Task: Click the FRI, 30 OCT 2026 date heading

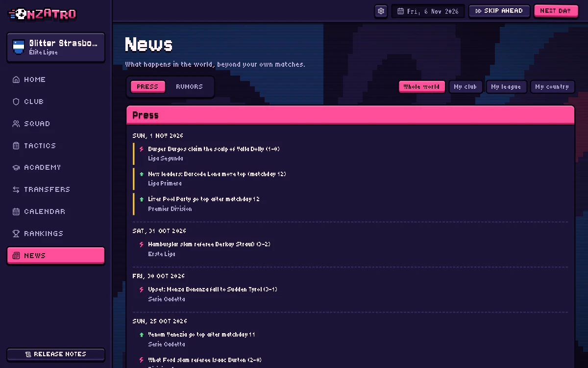Action: pos(158,276)
